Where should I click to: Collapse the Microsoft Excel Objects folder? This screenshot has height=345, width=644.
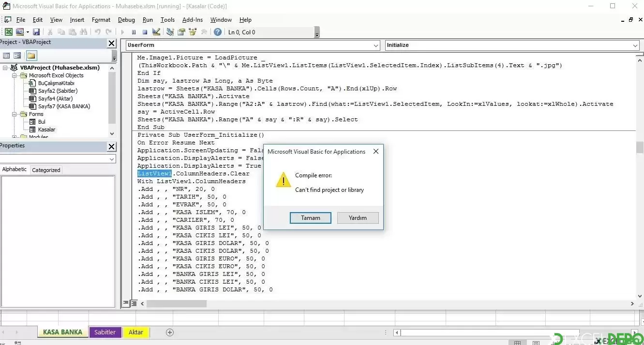[x=15, y=75]
